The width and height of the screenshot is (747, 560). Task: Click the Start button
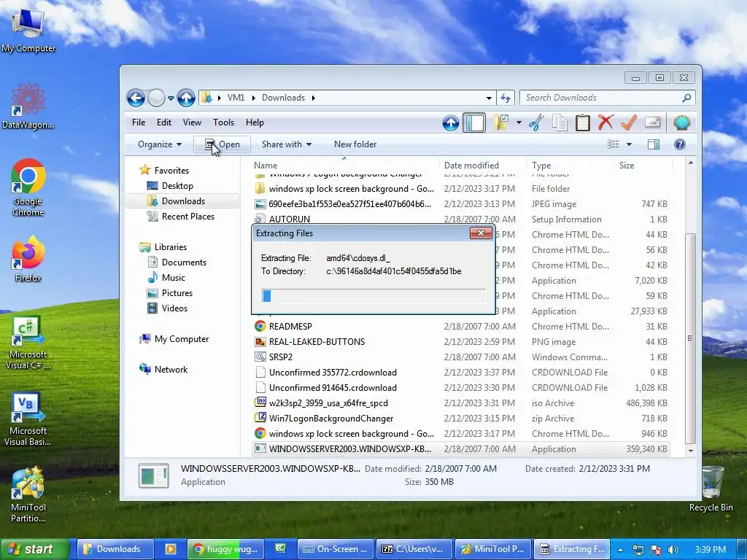tap(35, 549)
